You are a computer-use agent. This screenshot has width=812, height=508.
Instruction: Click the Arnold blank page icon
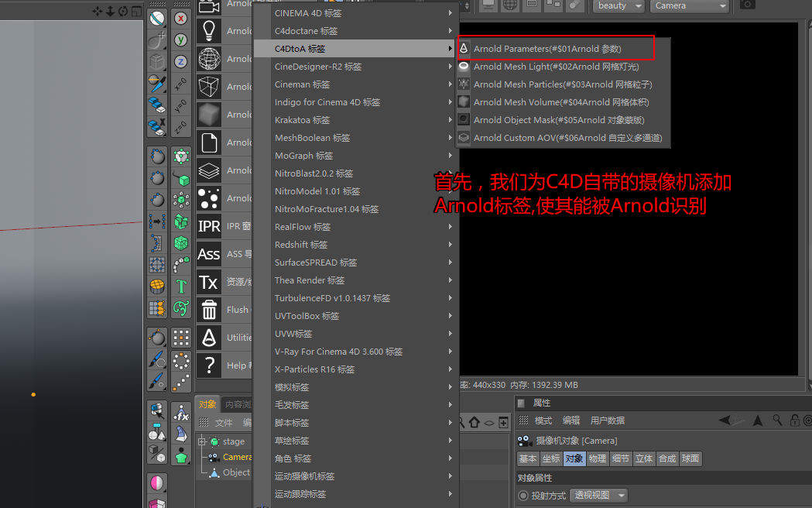[x=209, y=142]
